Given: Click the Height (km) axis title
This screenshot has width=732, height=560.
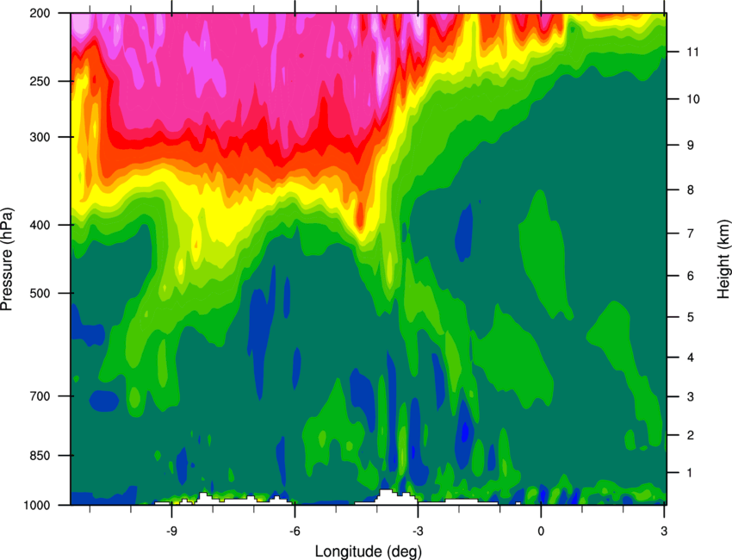Looking at the screenshot, I should click(723, 259).
